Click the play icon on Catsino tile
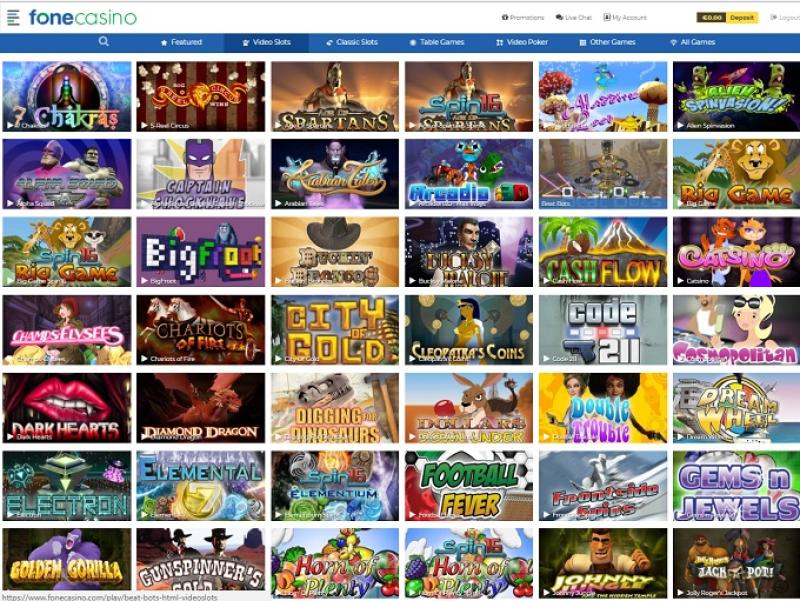Screen dimensions: 800x601 click(681, 281)
